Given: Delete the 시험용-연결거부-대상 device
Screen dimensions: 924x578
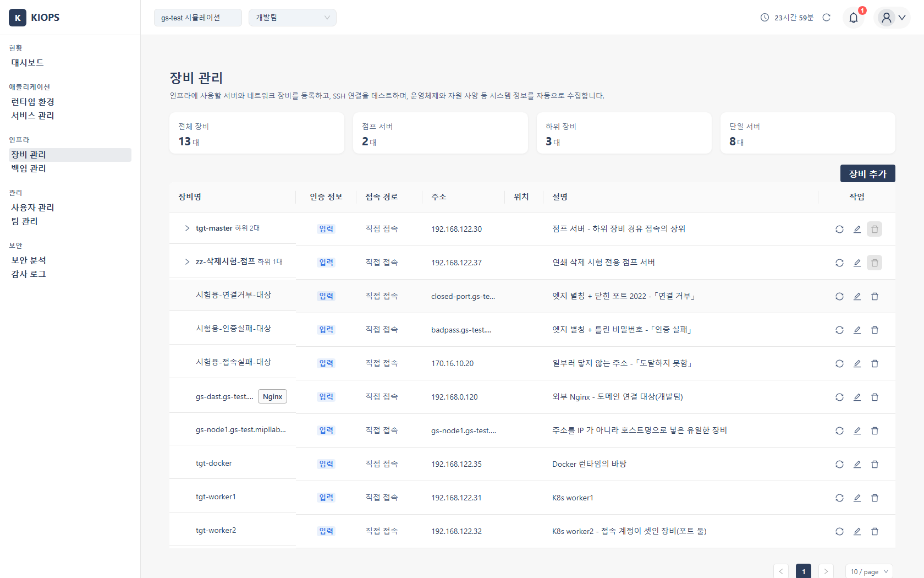Looking at the screenshot, I should click(875, 296).
